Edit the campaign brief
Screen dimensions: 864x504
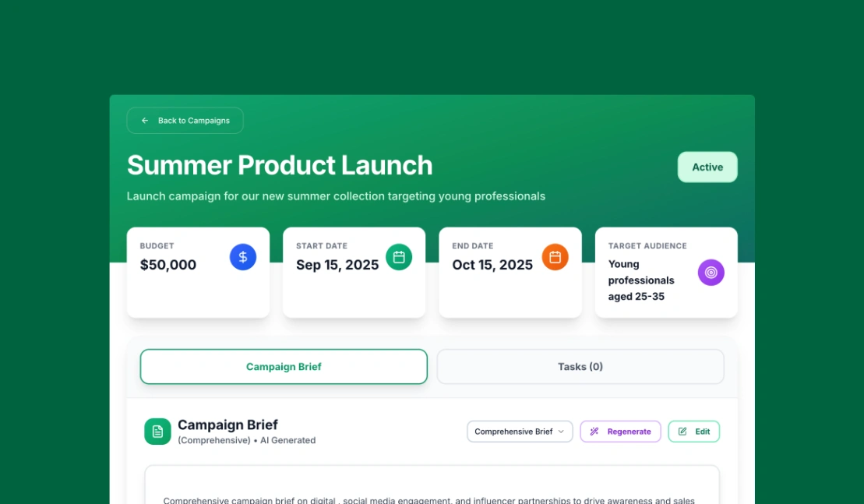point(694,432)
